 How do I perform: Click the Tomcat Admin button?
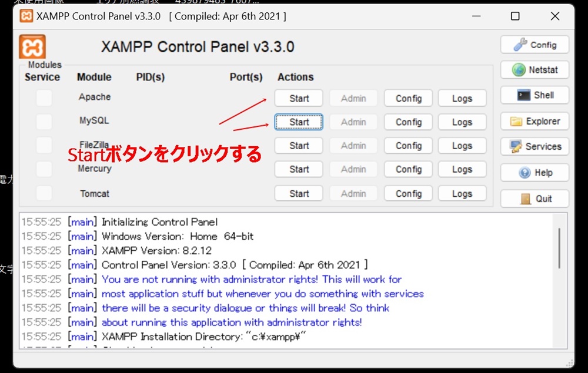pyautogui.click(x=353, y=194)
